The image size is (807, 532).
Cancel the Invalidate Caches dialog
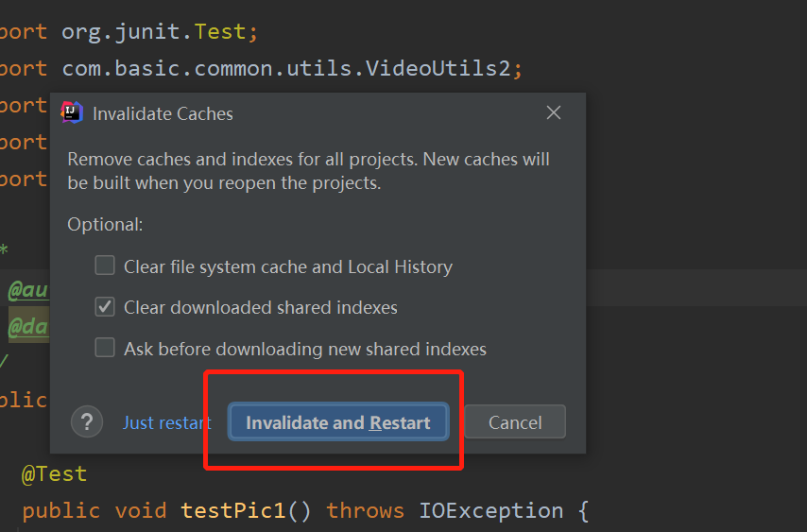coord(515,421)
